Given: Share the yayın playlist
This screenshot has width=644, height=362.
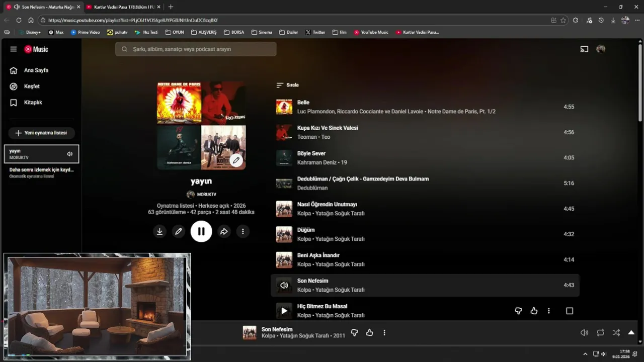Looking at the screenshot, I should coord(224,231).
